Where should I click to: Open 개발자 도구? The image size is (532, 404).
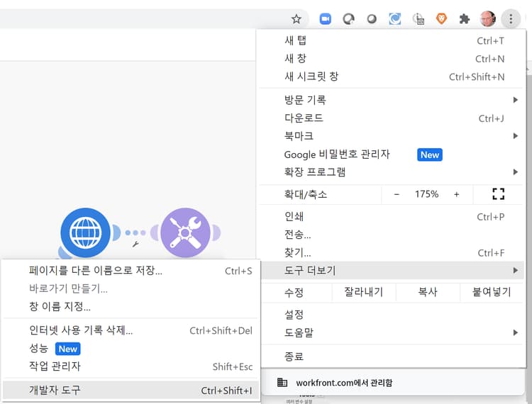[x=131, y=390]
